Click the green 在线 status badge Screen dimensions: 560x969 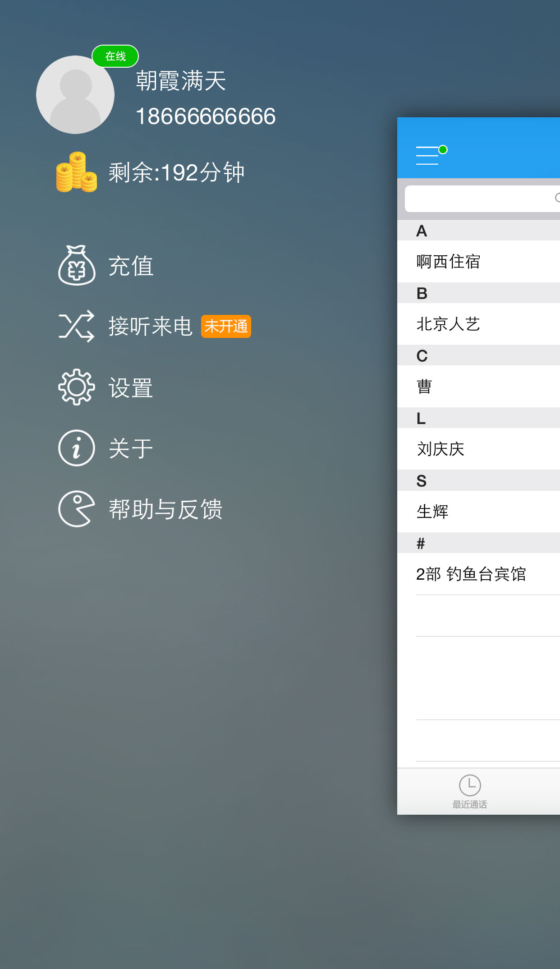click(x=115, y=56)
